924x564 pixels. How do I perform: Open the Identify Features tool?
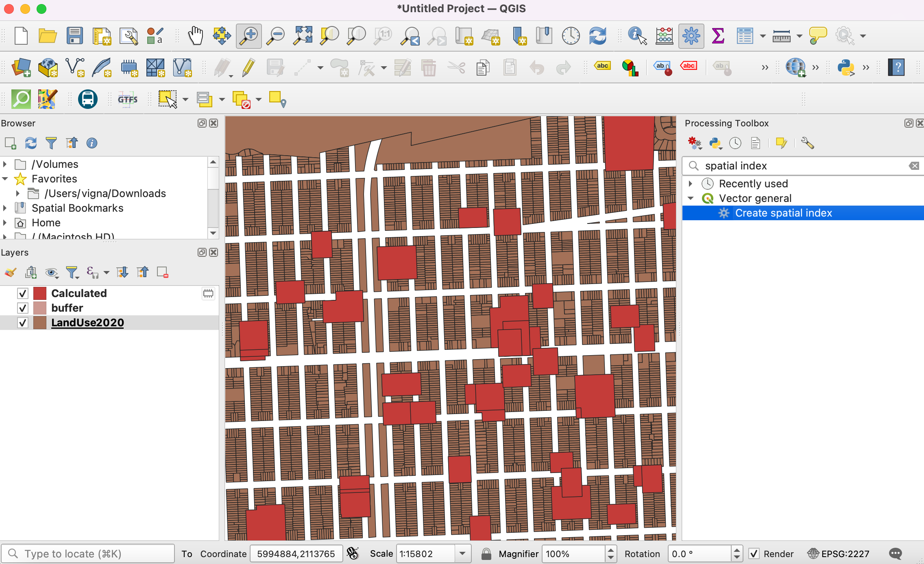637,36
